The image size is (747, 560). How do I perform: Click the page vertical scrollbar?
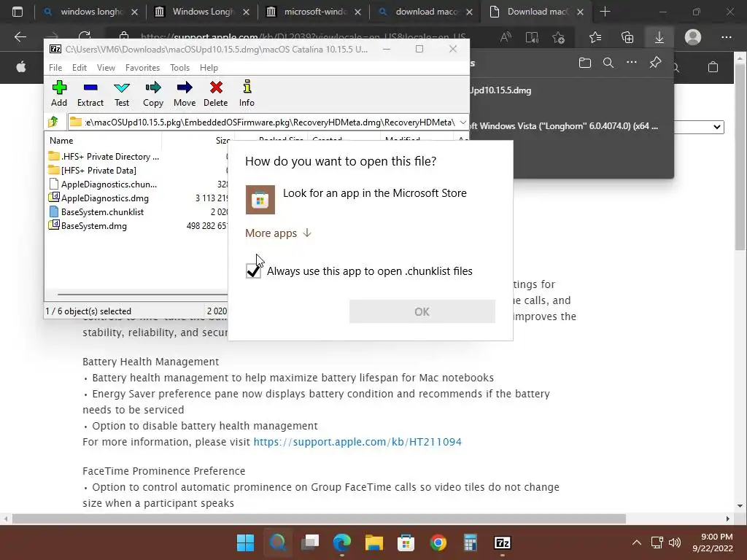pos(740,157)
